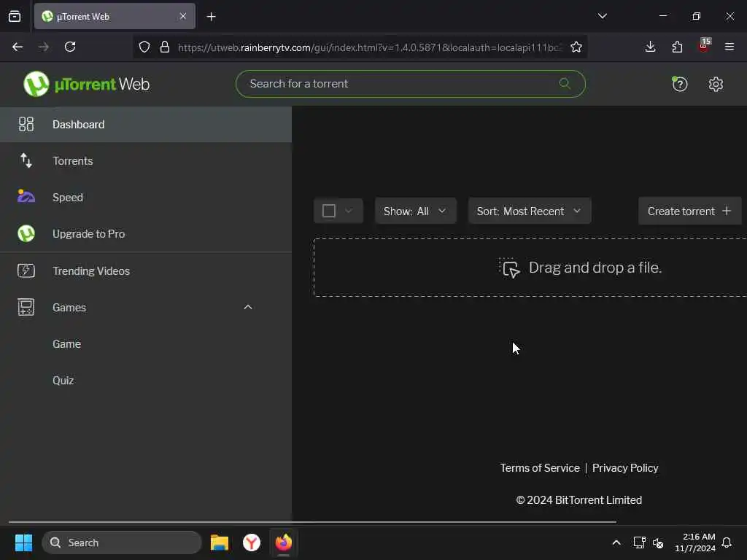Viewport: 747px width, 560px height.
Task: Click the Upgrade to Pro uTorrent icon
Action: 26,234
